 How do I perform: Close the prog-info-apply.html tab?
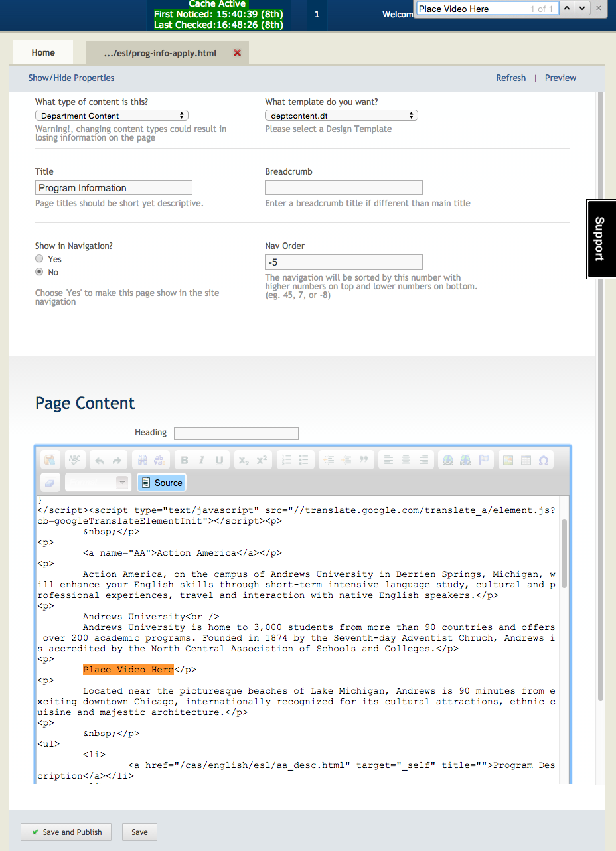(237, 53)
